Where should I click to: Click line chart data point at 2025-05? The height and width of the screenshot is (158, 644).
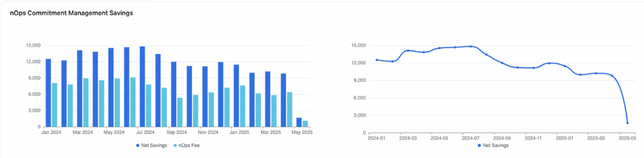coord(627,123)
